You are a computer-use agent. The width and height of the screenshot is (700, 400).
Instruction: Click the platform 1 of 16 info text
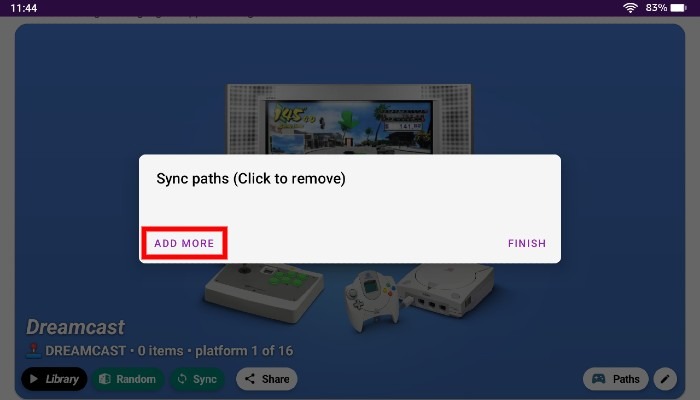click(244, 351)
